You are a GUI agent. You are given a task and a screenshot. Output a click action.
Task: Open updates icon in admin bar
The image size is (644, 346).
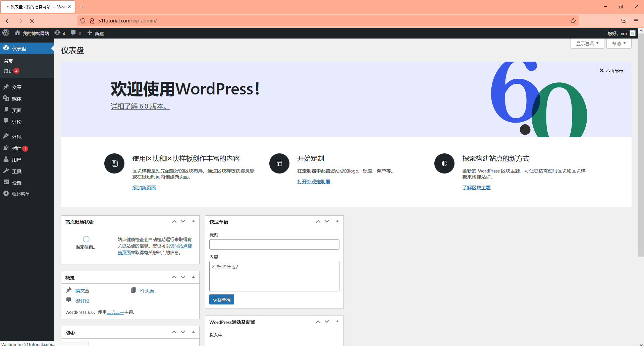point(60,33)
